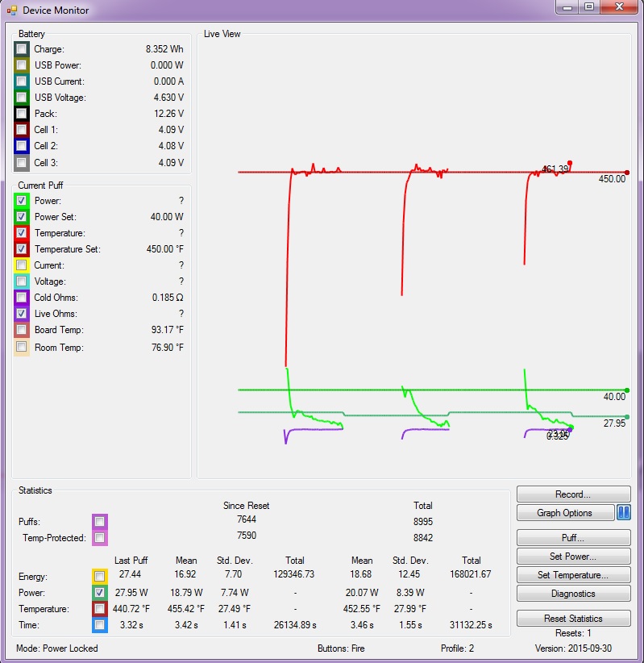
Task: Click the 27.95 power statistics marker
Action: [x=627, y=417]
